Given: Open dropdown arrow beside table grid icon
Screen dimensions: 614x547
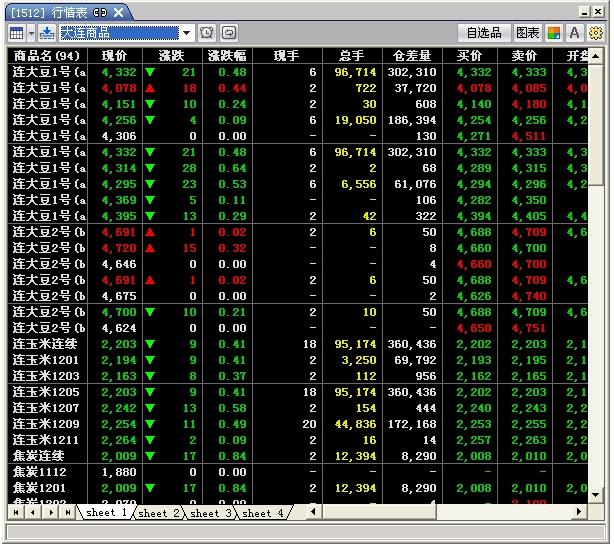Looking at the screenshot, I should [30, 33].
